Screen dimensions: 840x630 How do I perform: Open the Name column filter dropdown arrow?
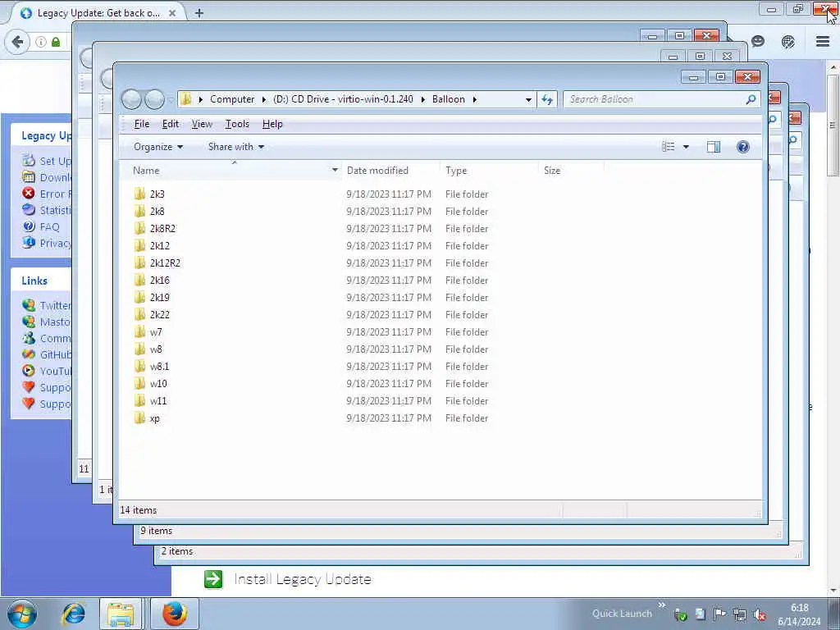click(x=335, y=171)
